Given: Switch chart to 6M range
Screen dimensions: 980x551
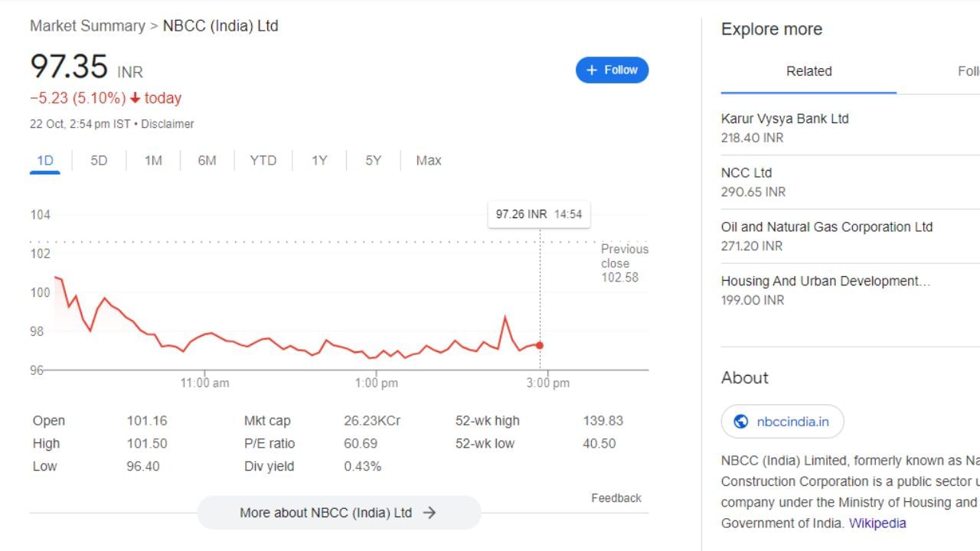Looking at the screenshot, I should point(207,161).
